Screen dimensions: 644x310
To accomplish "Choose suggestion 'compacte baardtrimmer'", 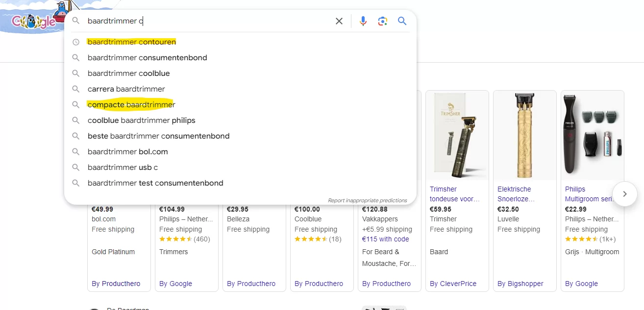I will tap(240, 105).
